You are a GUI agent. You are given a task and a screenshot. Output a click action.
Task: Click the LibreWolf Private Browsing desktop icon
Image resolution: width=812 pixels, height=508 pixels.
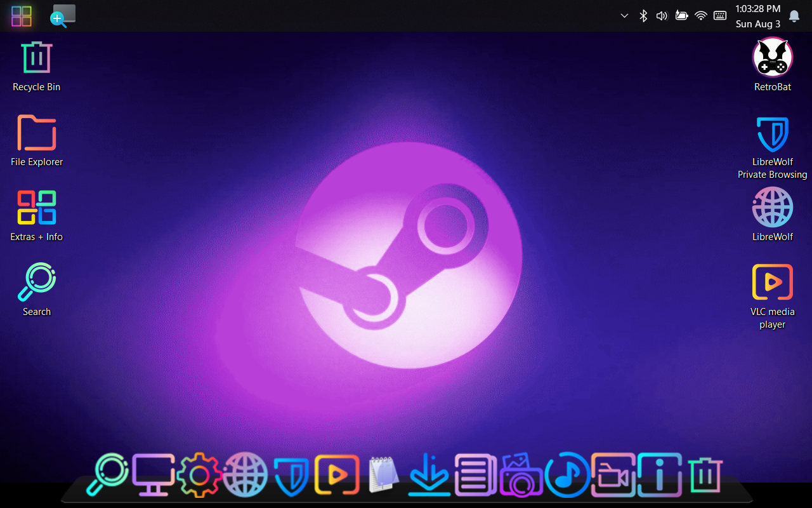772,135
